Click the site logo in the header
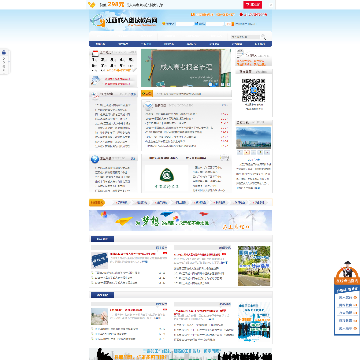 click(x=124, y=21)
